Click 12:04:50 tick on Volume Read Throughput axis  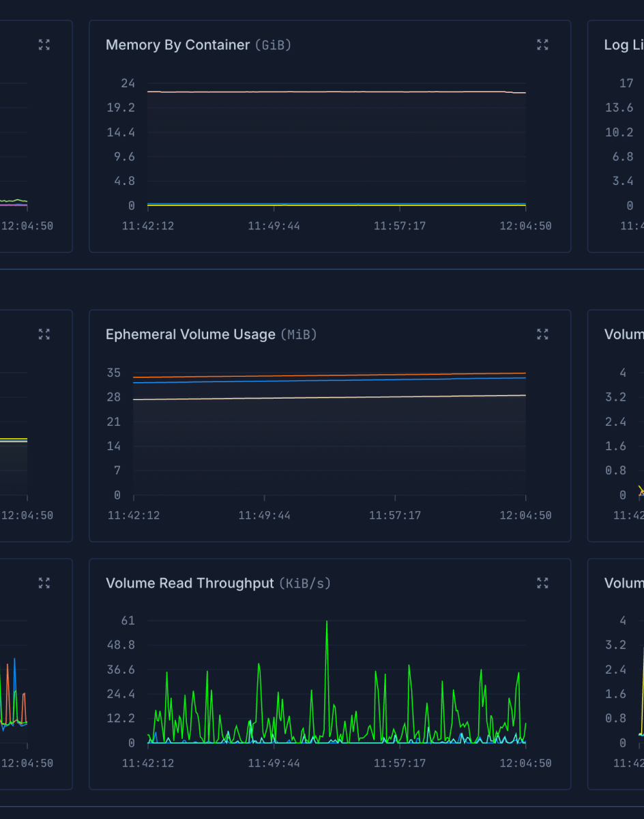pos(525,763)
